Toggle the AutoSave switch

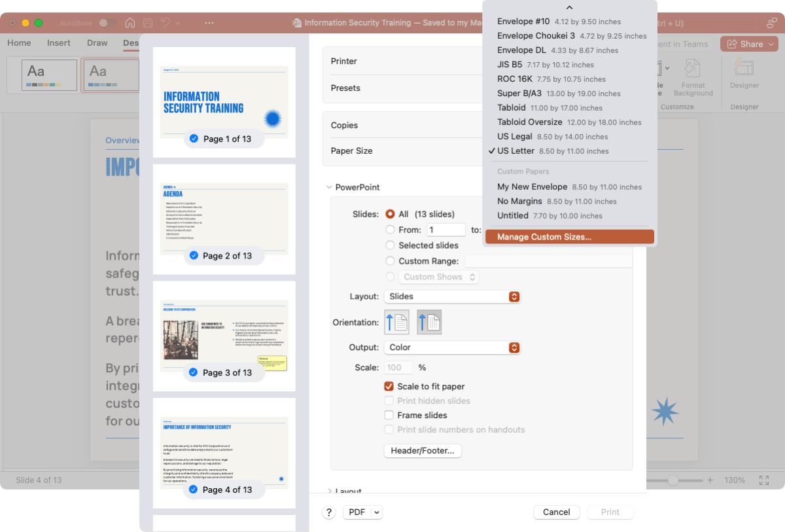[107, 23]
